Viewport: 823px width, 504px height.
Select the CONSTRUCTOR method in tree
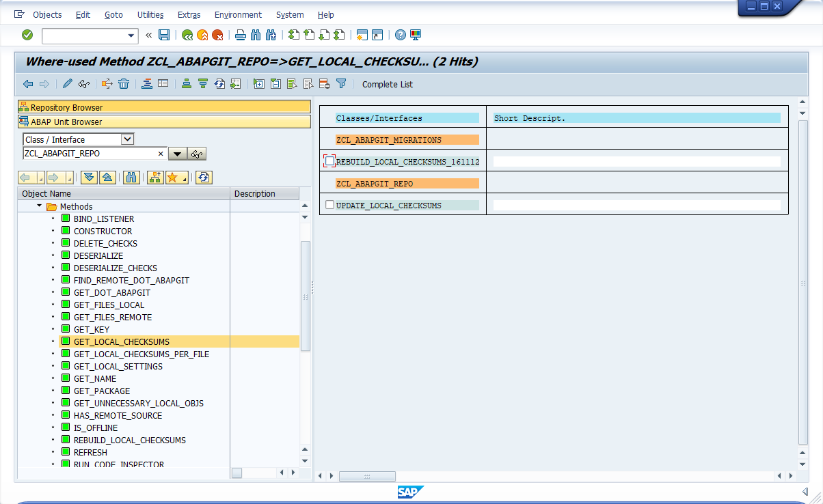[103, 231]
